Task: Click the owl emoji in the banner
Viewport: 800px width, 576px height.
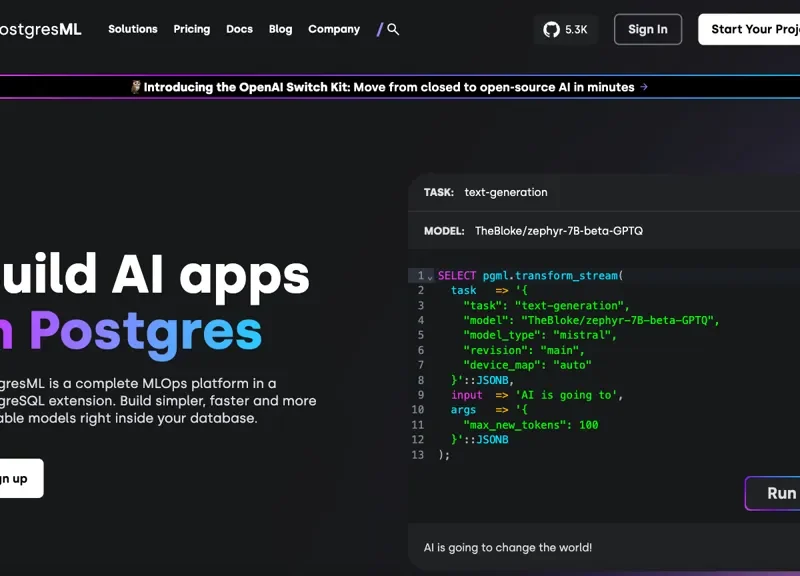Action: tap(135, 87)
